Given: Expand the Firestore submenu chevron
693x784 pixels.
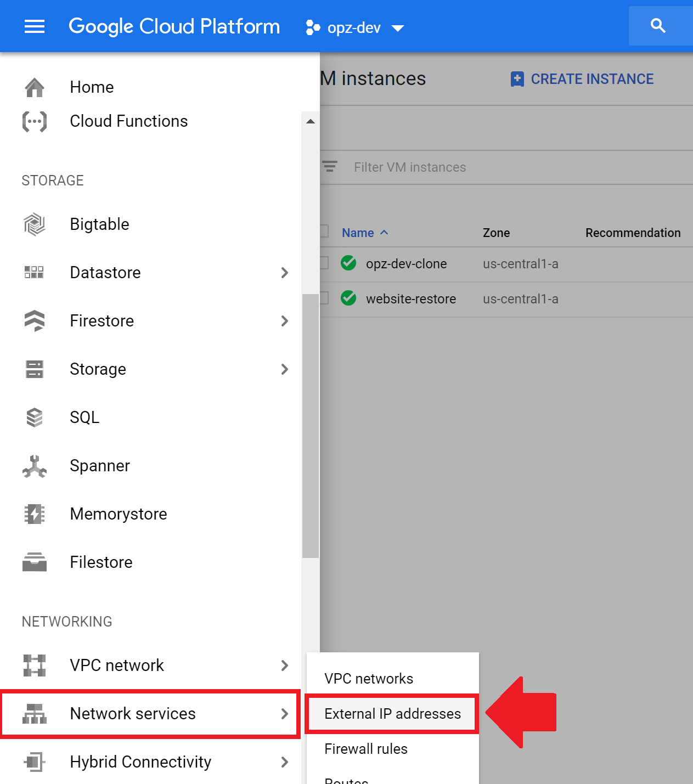Looking at the screenshot, I should (x=284, y=321).
